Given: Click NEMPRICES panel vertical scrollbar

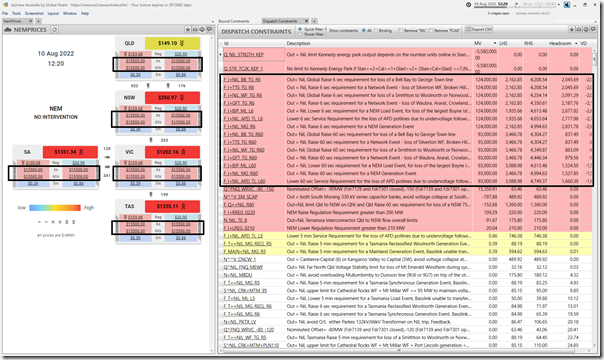Looking at the screenshot, I should [x=211, y=193].
